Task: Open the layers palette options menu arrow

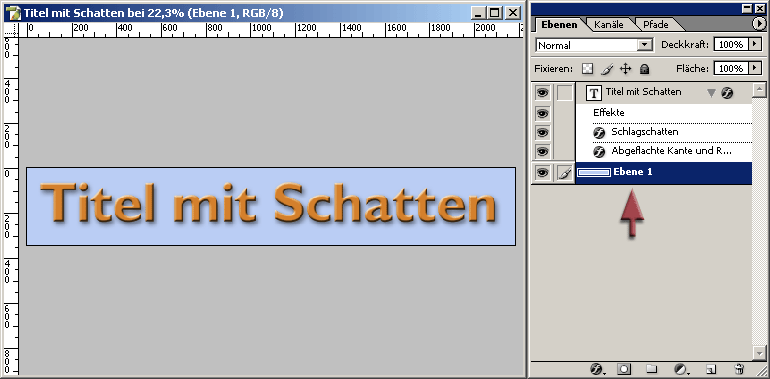Action: [x=759, y=23]
